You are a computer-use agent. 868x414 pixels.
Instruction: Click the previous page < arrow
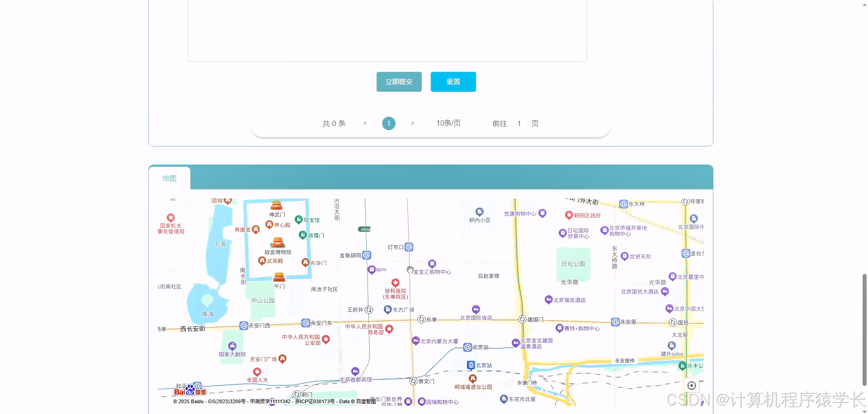(365, 123)
